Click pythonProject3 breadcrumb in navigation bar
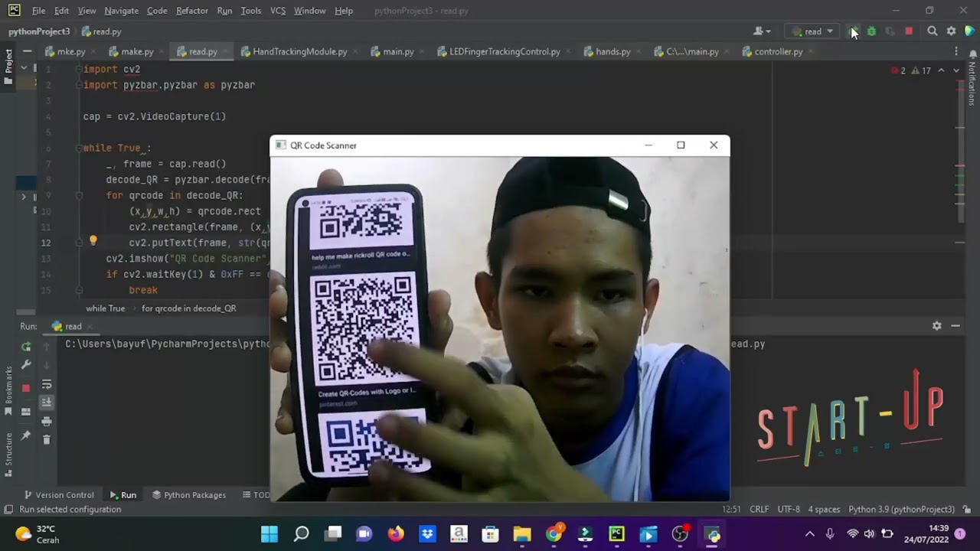The width and height of the screenshot is (980, 551). point(39,31)
